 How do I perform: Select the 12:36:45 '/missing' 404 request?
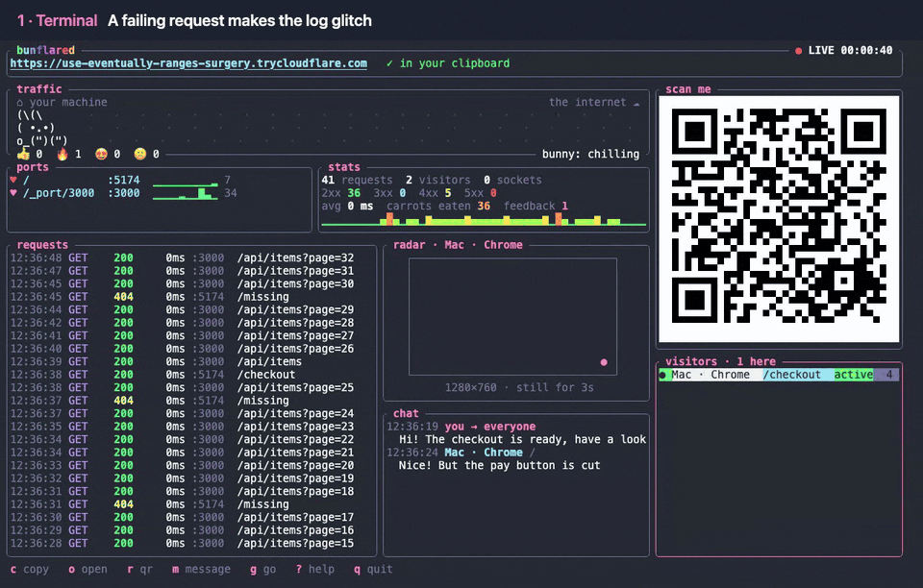click(x=150, y=296)
